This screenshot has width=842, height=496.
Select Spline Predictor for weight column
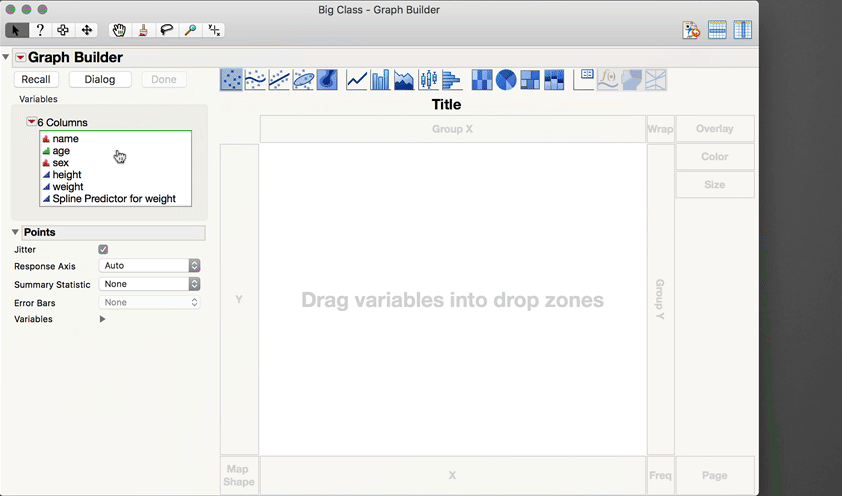click(x=115, y=199)
